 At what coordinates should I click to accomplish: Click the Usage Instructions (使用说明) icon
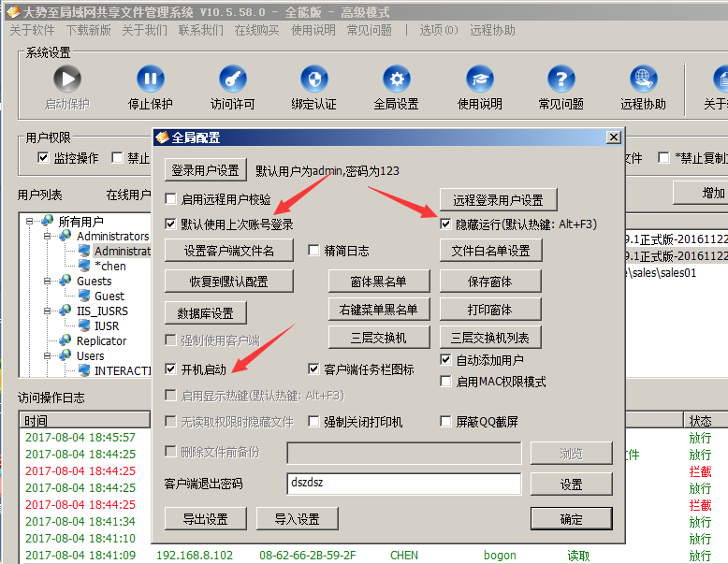pos(479,80)
